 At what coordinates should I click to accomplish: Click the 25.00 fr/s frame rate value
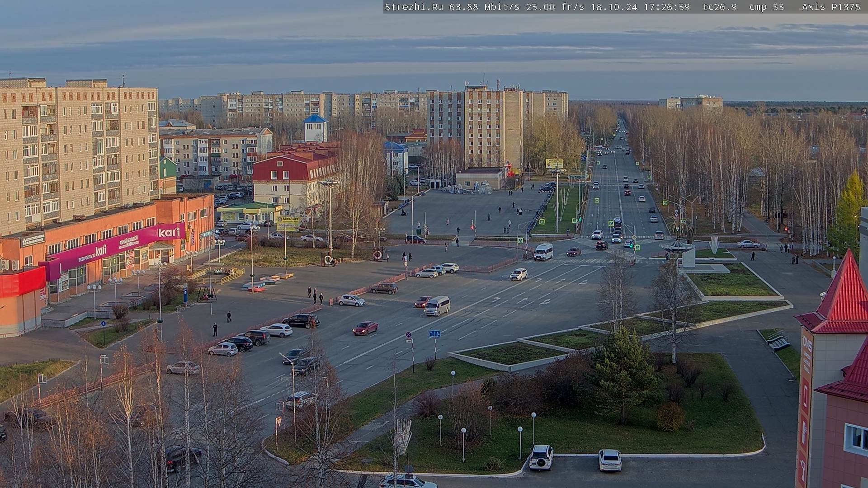(x=555, y=7)
